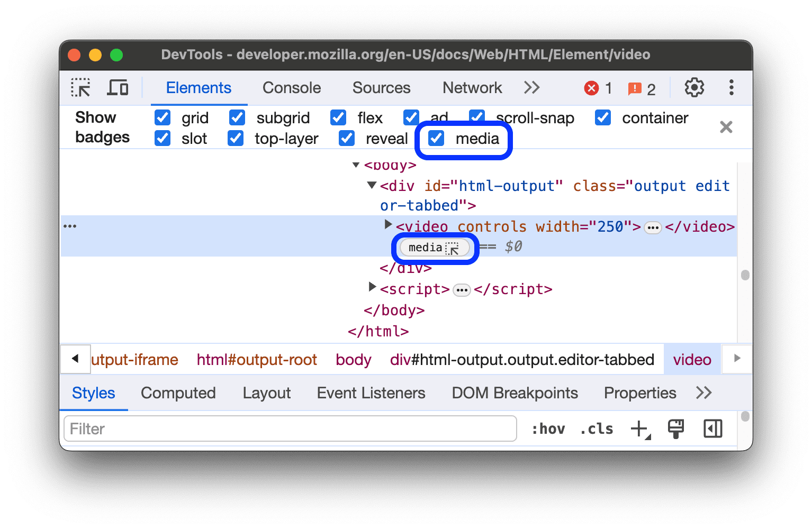Click the warning issues counter
Image resolution: width=812 pixels, height=529 pixels.
point(636,88)
